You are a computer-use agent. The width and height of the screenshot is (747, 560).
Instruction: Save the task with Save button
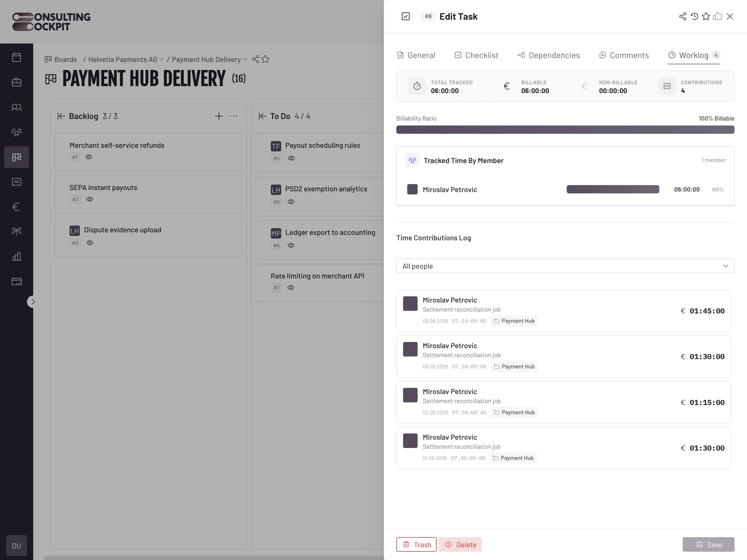pyautogui.click(x=709, y=544)
